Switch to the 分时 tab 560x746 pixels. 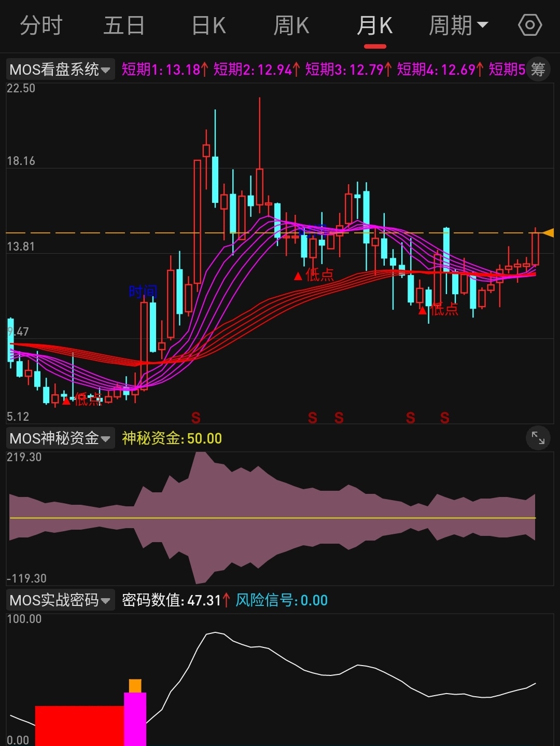(x=41, y=25)
